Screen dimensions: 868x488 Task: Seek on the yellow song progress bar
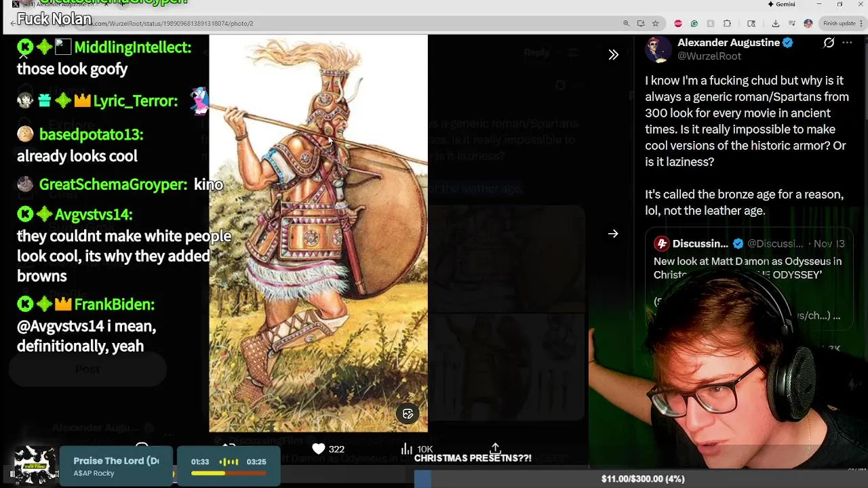point(229,473)
